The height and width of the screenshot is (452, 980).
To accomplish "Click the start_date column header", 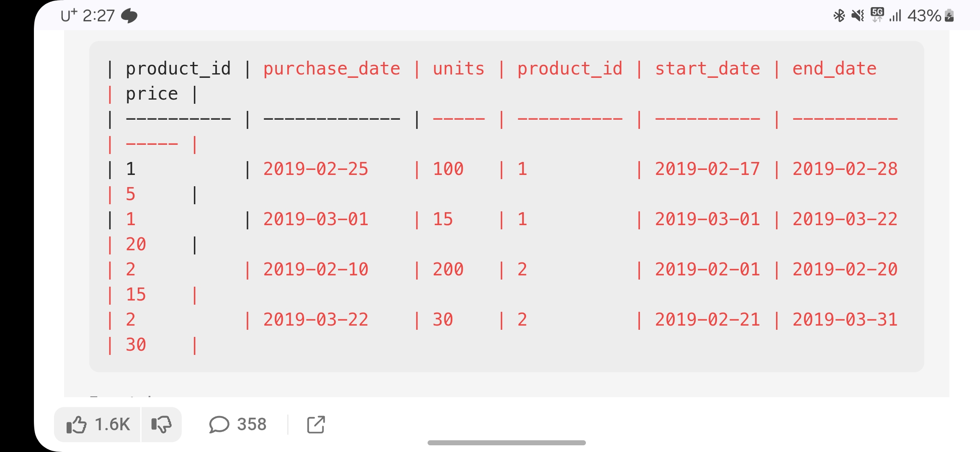I will (x=707, y=69).
